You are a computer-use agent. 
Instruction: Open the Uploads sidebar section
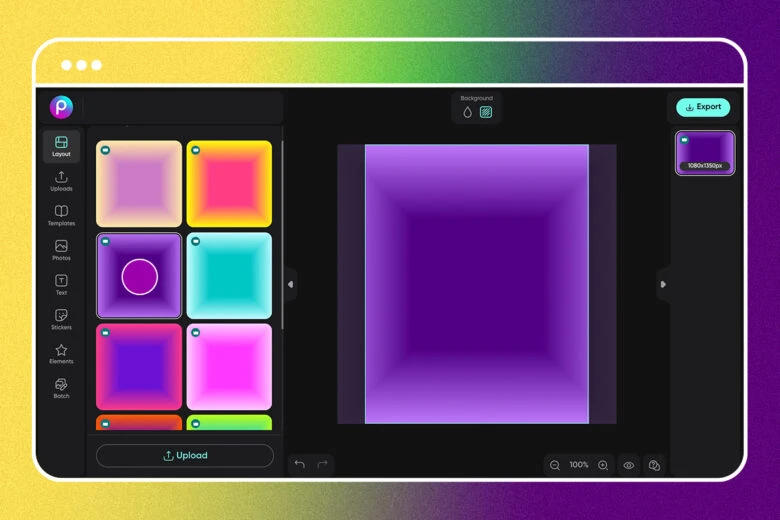(x=61, y=181)
